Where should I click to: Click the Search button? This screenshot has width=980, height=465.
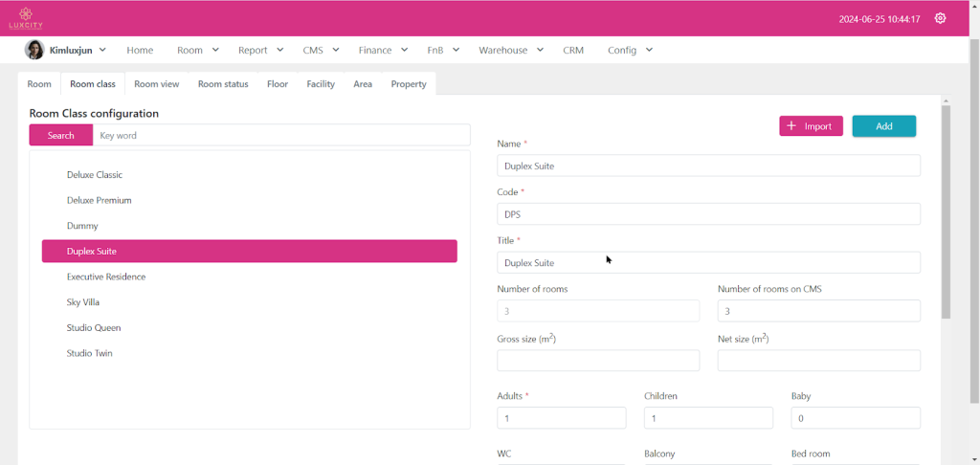coord(60,136)
